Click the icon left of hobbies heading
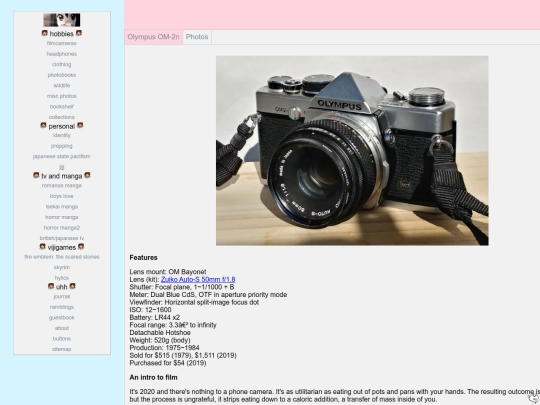This screenshot has width=540, height=405. (44, 33)
